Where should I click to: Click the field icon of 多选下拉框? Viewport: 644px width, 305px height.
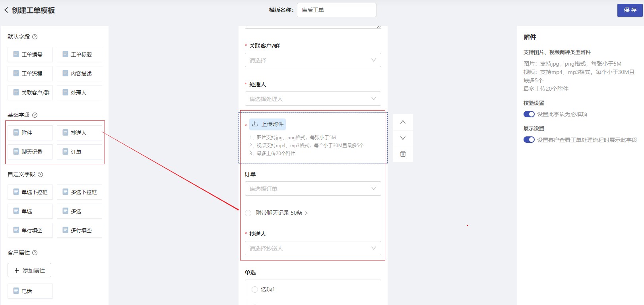point(65,192)
